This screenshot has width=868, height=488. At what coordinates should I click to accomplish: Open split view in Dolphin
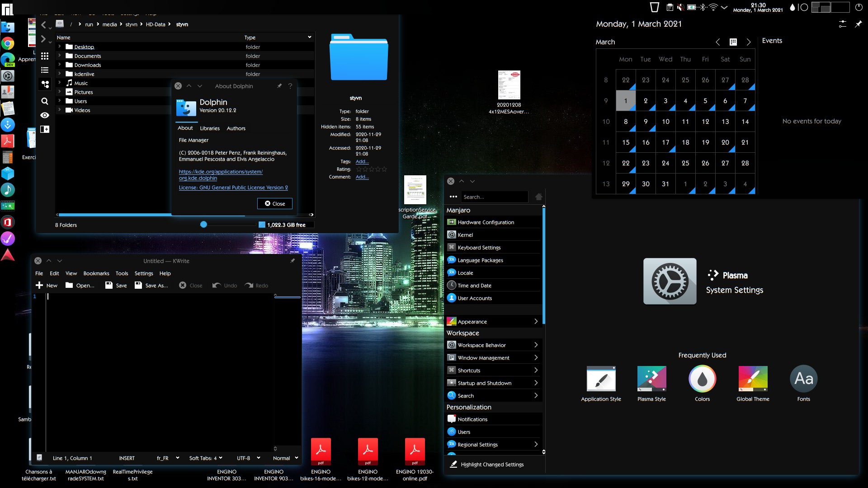[x=45, y=129]
